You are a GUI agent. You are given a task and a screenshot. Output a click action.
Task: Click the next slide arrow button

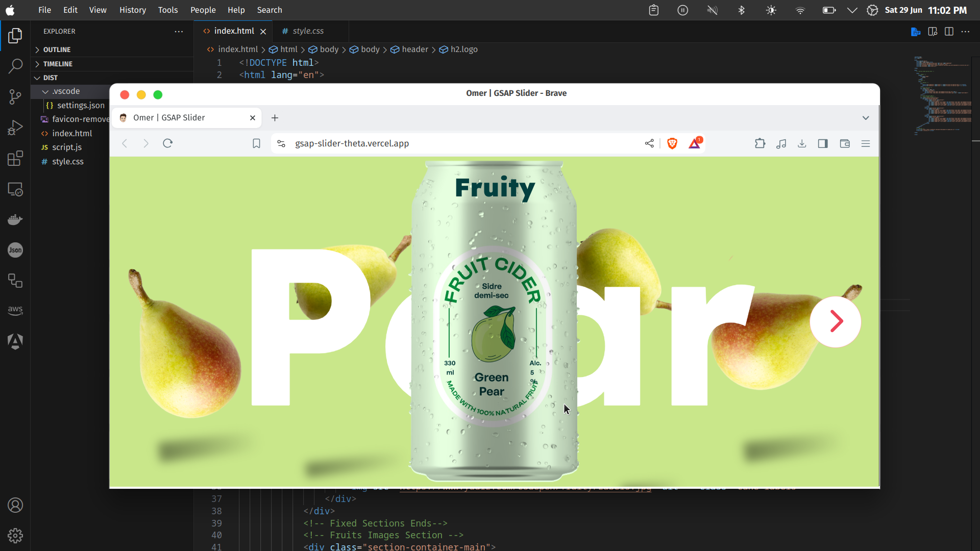point(836,321)
